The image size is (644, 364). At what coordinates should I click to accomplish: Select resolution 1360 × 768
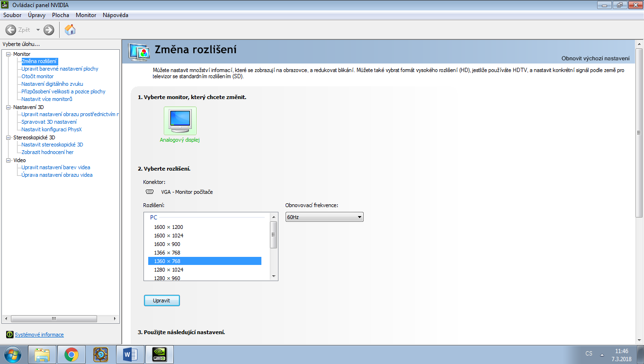(x=205, y=261)
